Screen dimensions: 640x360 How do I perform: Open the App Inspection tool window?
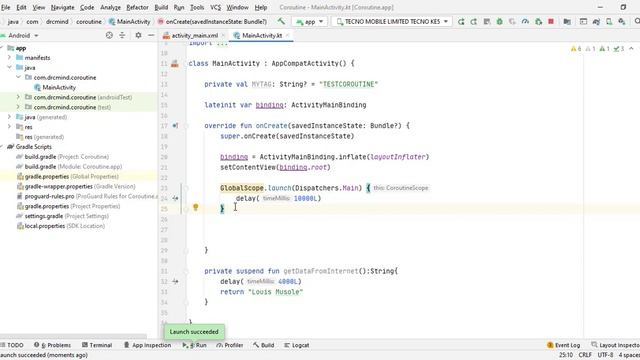click(x=147, y=345)
